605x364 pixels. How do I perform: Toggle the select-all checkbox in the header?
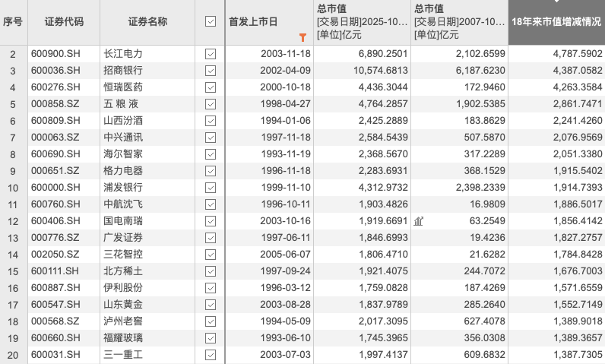click(211, 21)
